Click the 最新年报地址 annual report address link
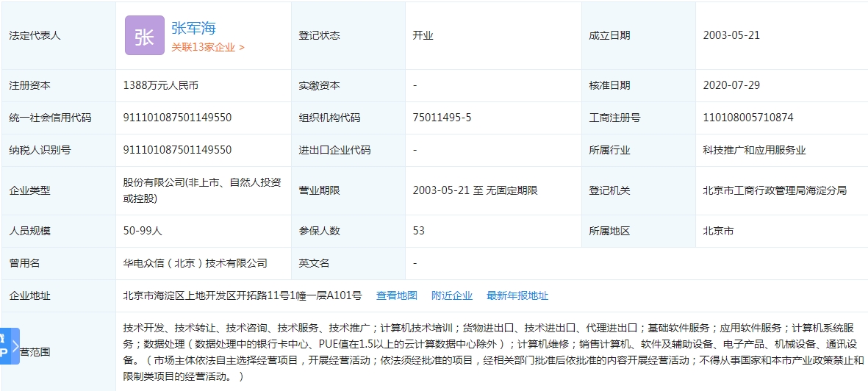 point(517,295)
